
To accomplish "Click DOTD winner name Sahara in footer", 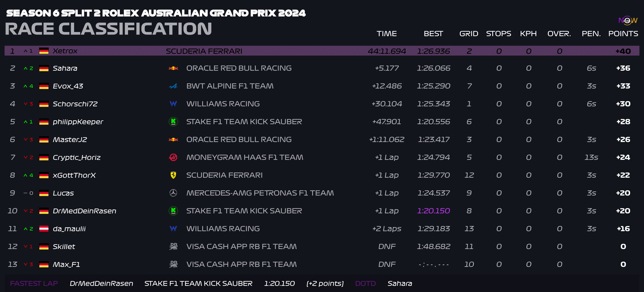I will pyautogui.click(x=400, y=284).
